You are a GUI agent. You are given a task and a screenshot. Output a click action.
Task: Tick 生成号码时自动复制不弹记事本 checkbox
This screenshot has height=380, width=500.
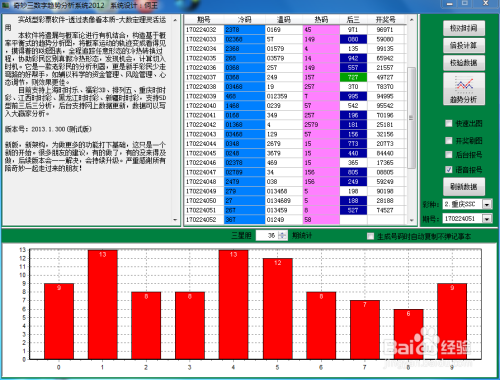tap(370, 236)
